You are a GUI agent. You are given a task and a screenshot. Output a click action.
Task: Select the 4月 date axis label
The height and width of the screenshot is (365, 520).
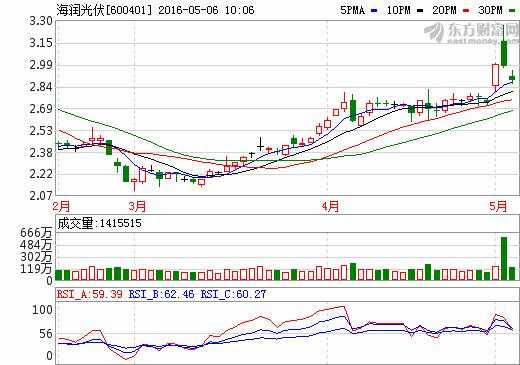tap(330, 206)
